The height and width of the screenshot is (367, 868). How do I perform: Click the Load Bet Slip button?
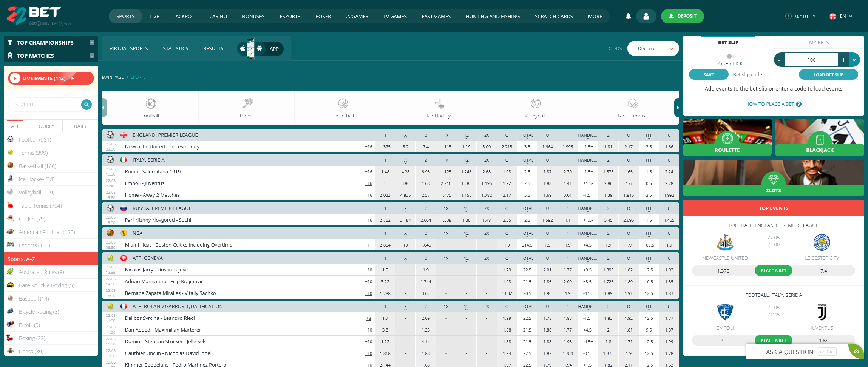(828, 75)
